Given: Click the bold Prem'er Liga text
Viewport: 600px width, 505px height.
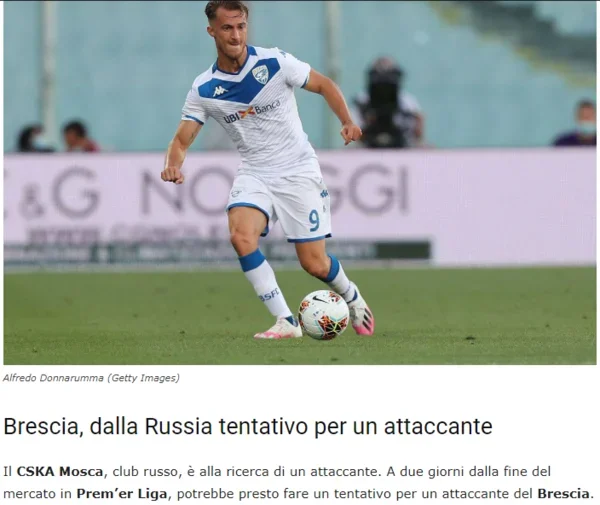Looking at the screenshot, I should pos(122,494).
